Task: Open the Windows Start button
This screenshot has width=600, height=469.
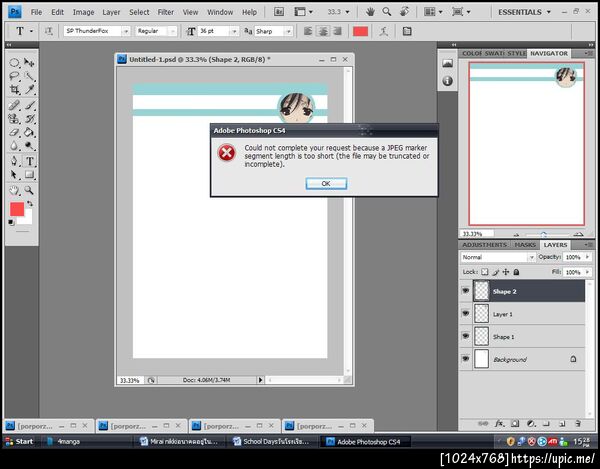Action: [x=20, y=441]
